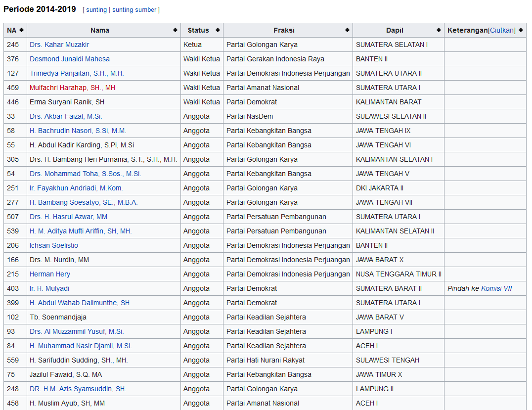Select JAWA TENGAH IX dapil cell

(399, 131)
